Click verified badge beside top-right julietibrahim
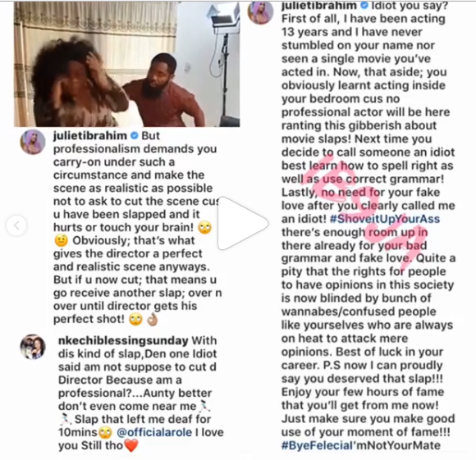Viewport: 476px width, 460px height. 364,5
